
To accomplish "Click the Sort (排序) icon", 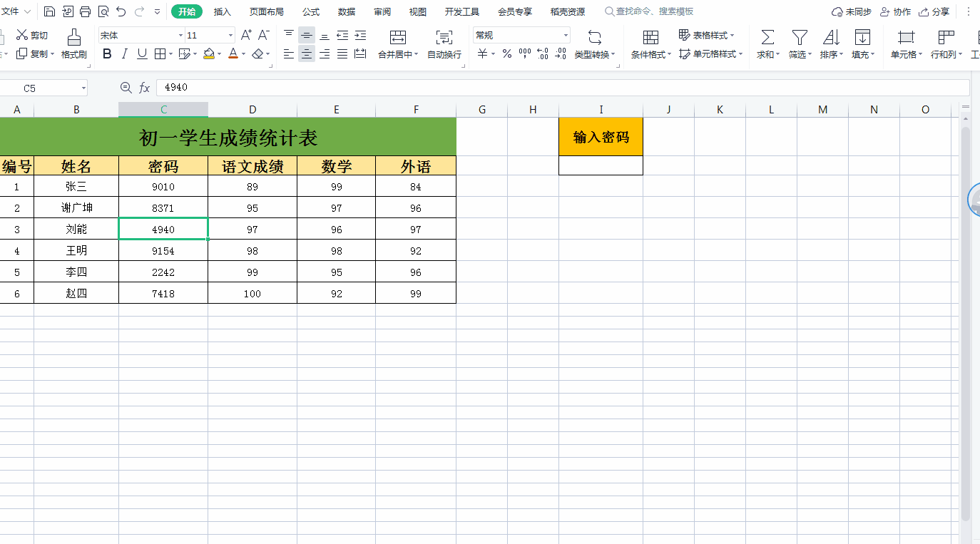I will click(831, 37).
